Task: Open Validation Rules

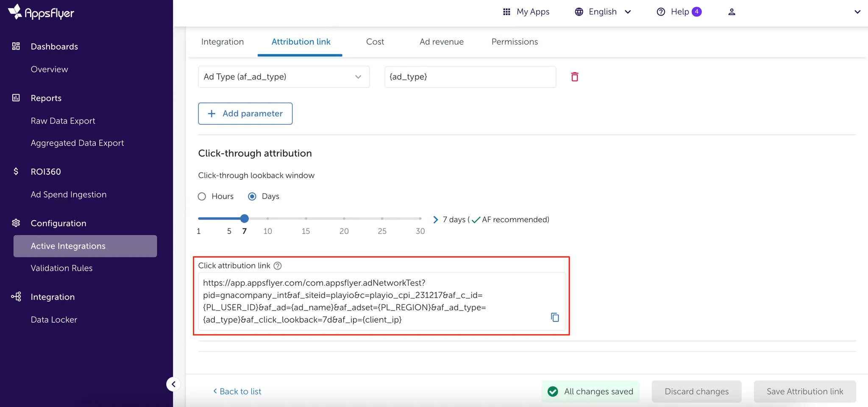Action: click(61, 268)
